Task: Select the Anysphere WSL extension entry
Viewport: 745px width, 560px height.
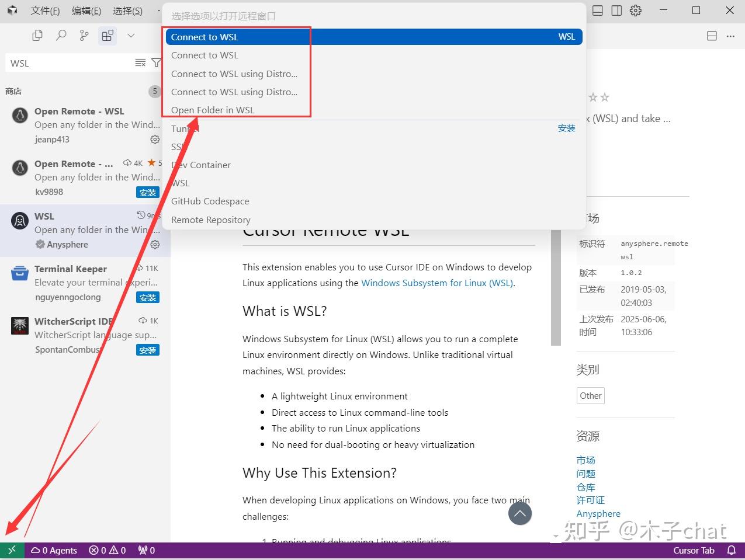Action: [x=85, y=230]
